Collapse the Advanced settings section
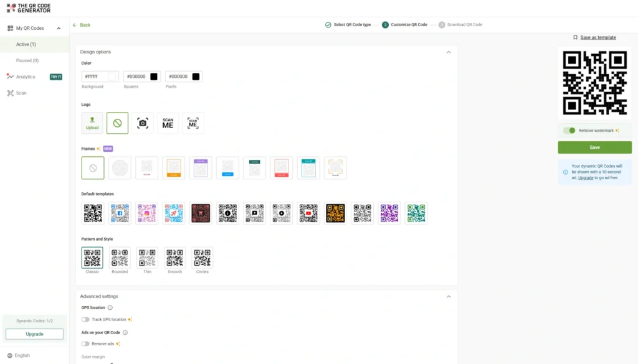This screenshot has width=638, height=364. 449,296
